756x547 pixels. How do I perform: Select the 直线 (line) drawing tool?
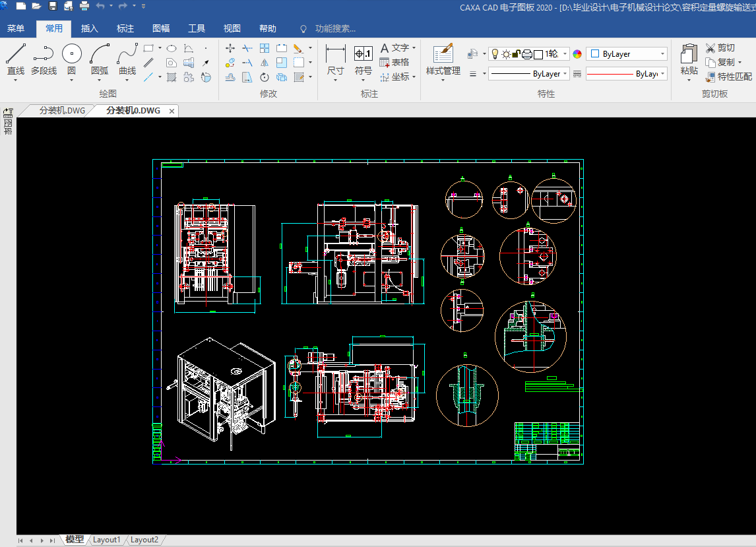click(15, 59)
